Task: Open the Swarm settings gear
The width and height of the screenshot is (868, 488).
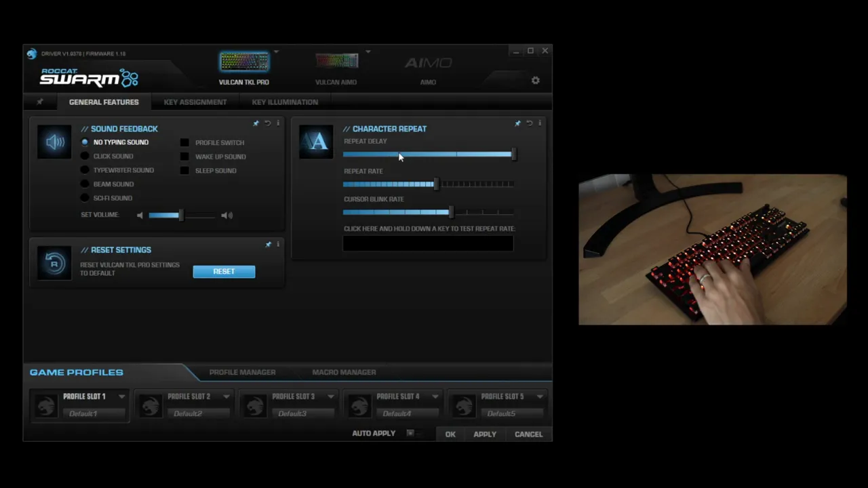Action: (535, 80)
